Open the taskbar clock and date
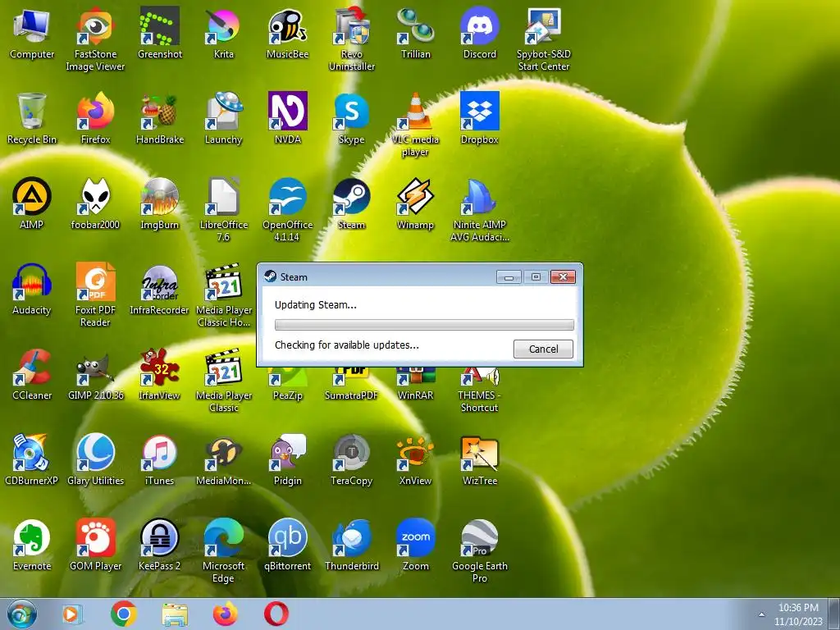This screenshot has height=630, width=840. 798,614
